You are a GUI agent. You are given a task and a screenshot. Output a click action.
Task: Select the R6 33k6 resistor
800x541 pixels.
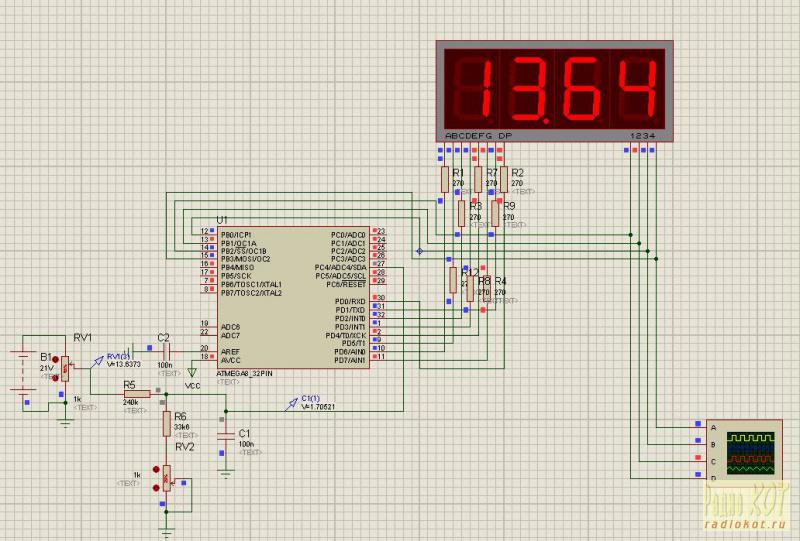tap(166, 424)
